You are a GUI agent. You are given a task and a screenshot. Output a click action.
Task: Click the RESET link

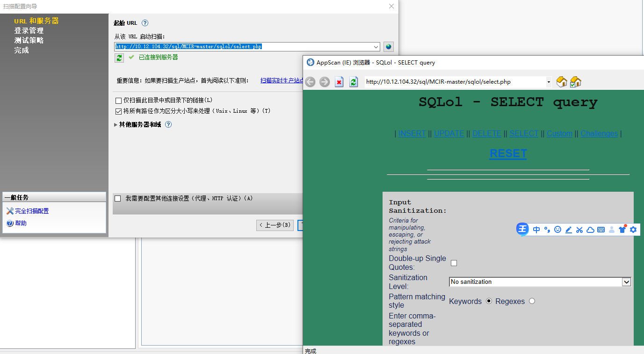click(508, 153)
